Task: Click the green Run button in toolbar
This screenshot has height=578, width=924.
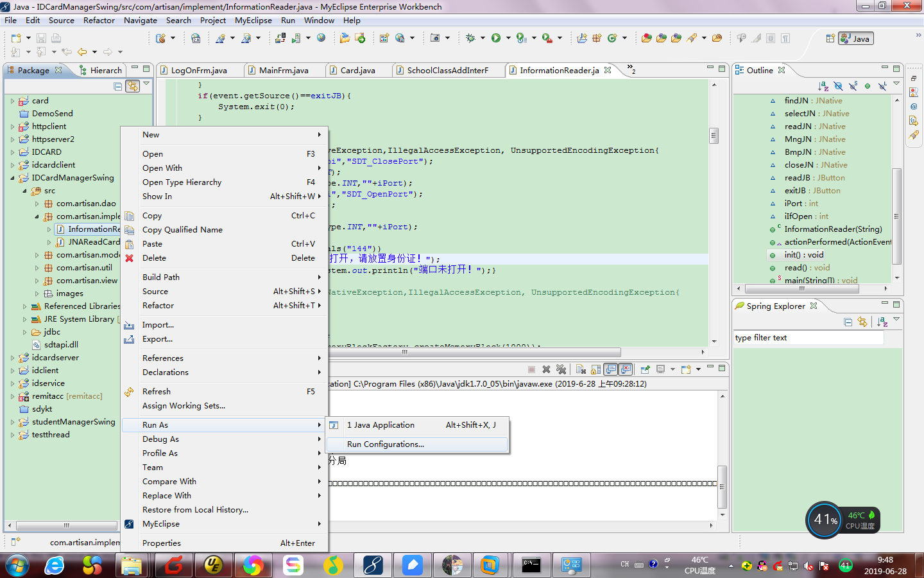Action: [x=495, y=39]
